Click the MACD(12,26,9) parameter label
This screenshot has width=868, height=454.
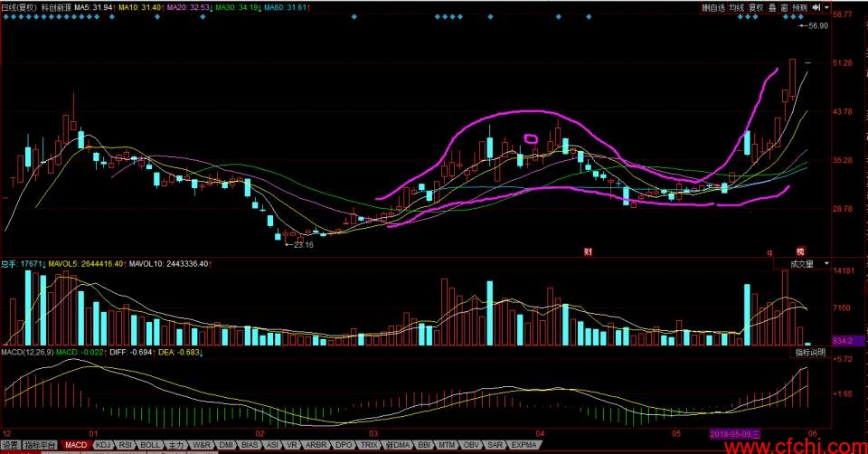pyautogui.click(x=27, y=352)
